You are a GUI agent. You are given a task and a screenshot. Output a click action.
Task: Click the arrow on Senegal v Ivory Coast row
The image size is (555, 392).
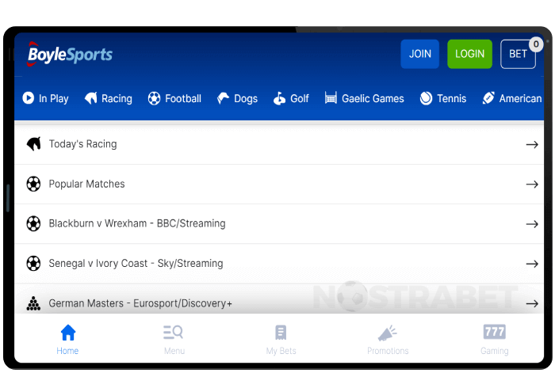(x=532, y=264)
